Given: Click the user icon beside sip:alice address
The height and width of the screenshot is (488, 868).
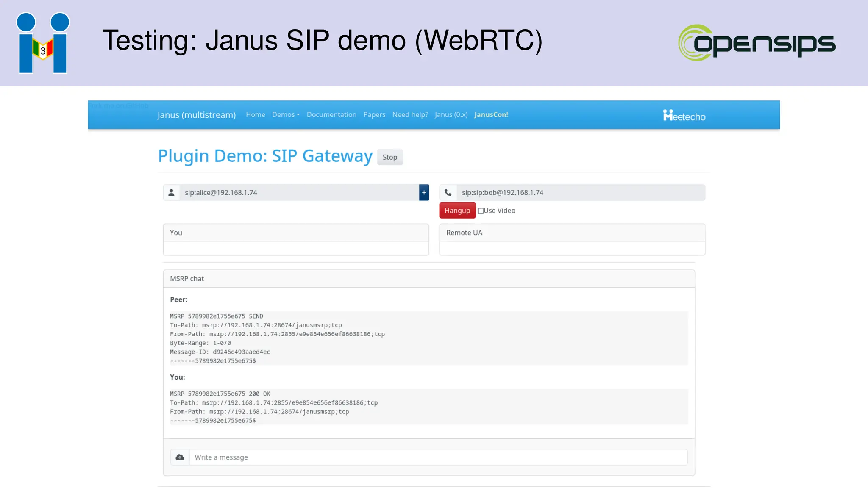Looking at the screenshot, I should click(x=171, y=192).
